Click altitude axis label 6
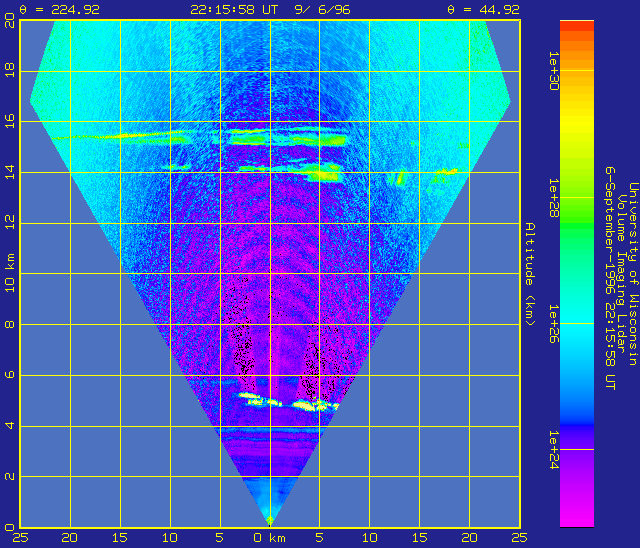 pos(10,375)
